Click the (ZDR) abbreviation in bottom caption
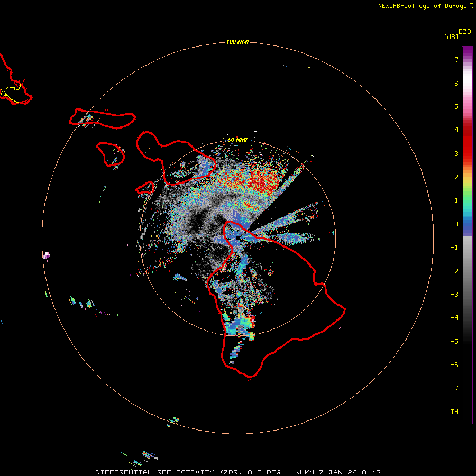Image resolution: width=476 pixels, height=476 pixels. pos(231,472)
